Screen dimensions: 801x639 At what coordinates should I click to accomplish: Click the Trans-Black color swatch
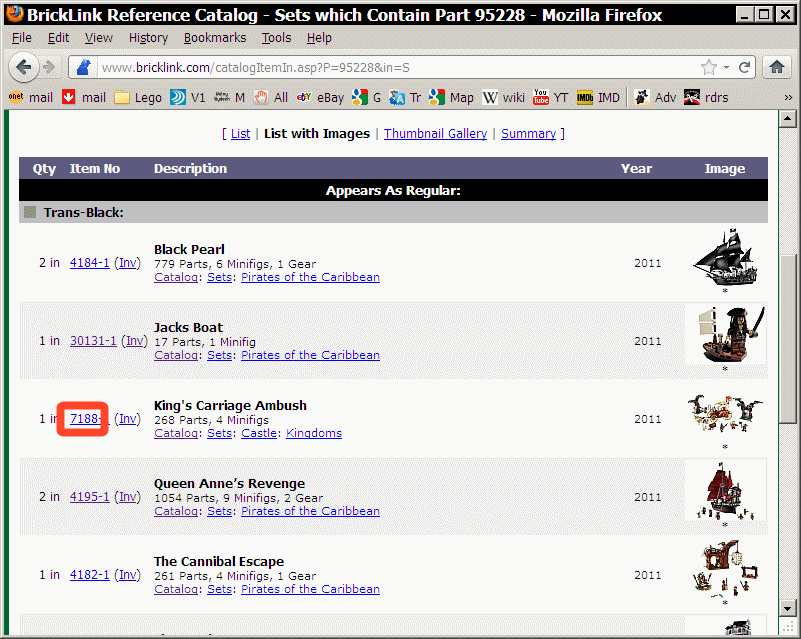pyautogui.click(x=30, y=212)
